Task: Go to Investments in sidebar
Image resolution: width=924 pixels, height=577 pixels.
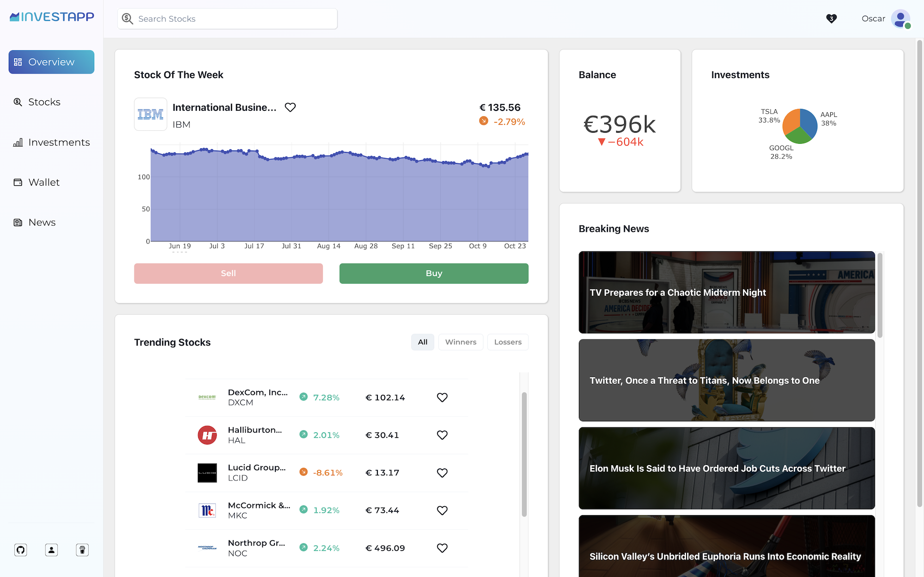Action: point(59,142)
